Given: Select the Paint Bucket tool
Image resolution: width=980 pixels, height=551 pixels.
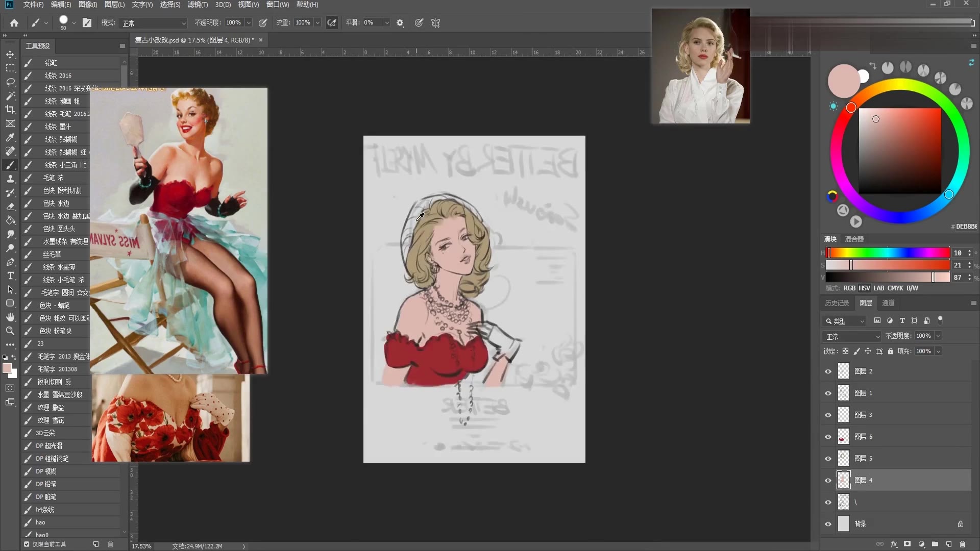Looking at the screenshot, I should pos(10,220).
